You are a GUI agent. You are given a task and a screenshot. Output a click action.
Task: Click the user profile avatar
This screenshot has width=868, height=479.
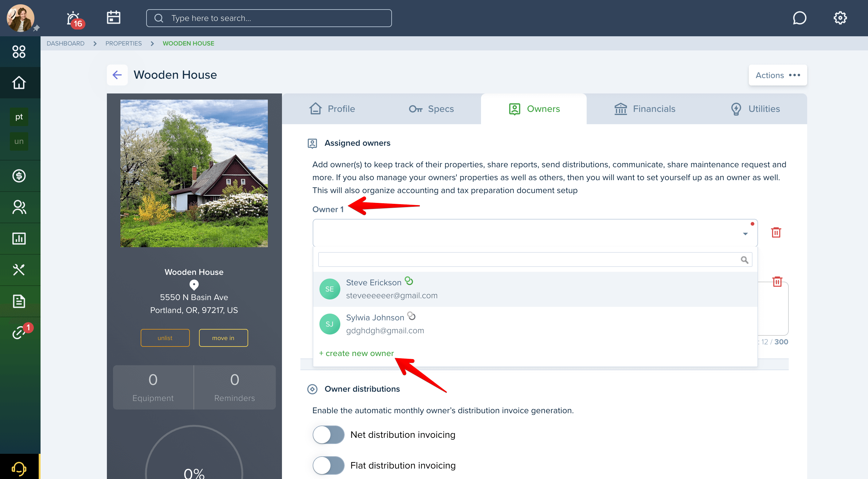click(x=20, y=18)
